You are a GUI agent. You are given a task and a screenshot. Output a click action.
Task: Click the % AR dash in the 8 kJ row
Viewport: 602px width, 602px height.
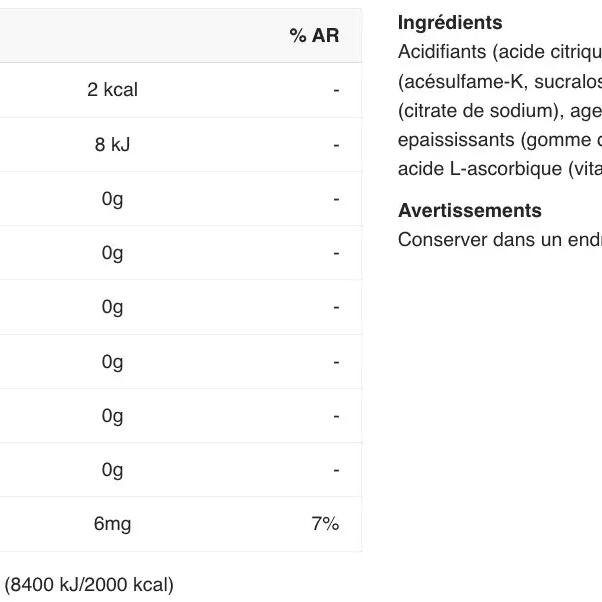(336, 144)
